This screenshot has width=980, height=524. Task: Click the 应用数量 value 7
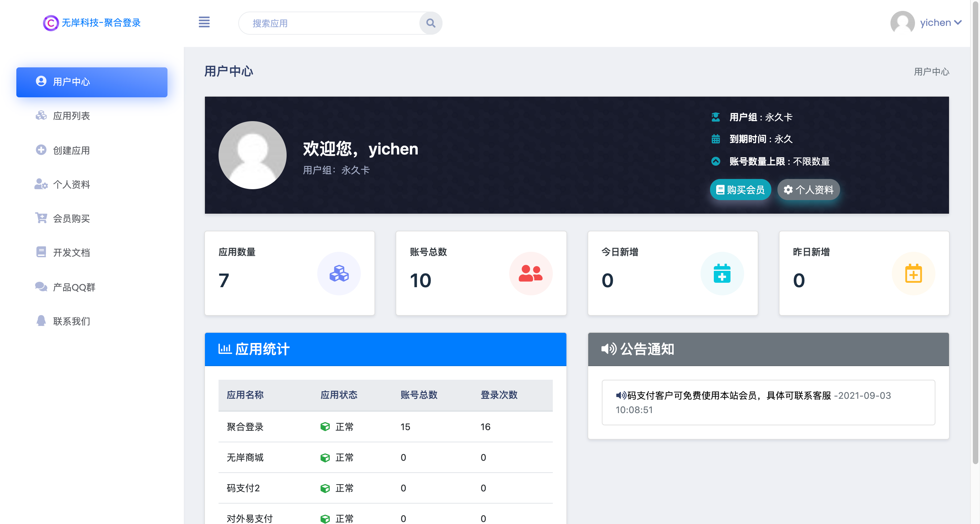[224, 281]
